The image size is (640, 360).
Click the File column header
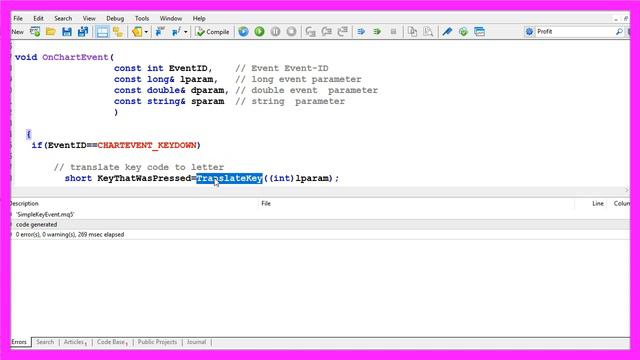pyautogui.click(x=266, y=203)
